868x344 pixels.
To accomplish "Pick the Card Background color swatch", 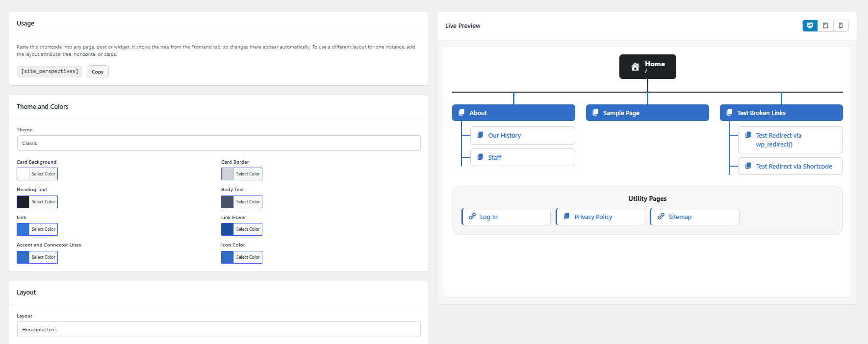I will (23, 174).
